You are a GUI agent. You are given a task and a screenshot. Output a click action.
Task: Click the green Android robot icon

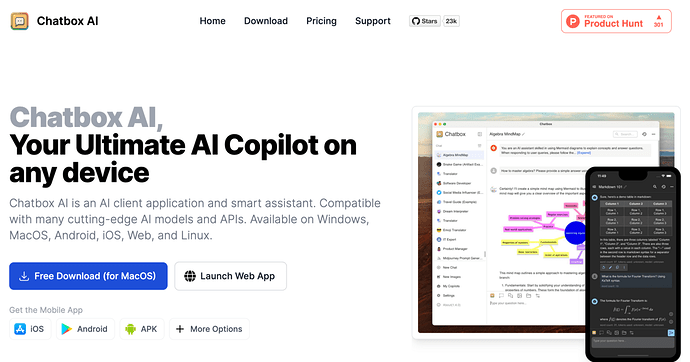(130, 329)
